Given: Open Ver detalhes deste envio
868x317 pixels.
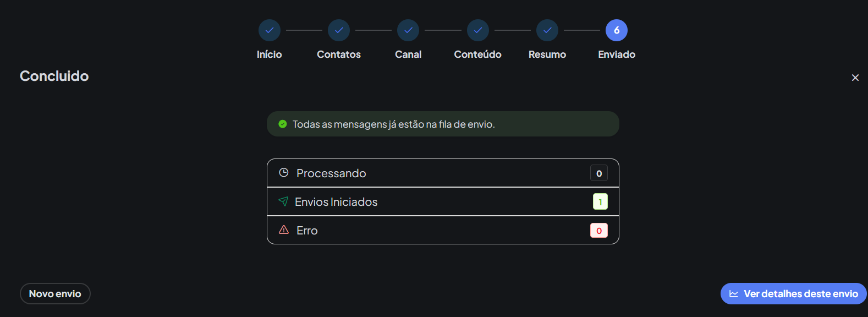Looking at the screenshot, I should 794,294.
